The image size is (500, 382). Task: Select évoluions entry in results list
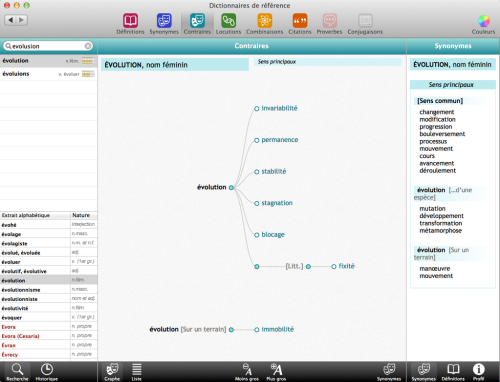pos(48,74)
